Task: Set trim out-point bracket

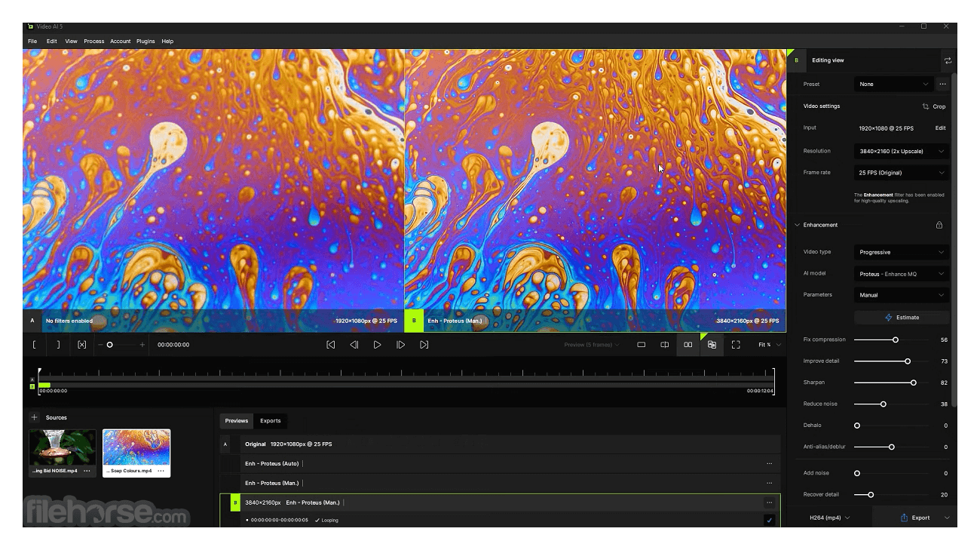Action: (58, 345)
